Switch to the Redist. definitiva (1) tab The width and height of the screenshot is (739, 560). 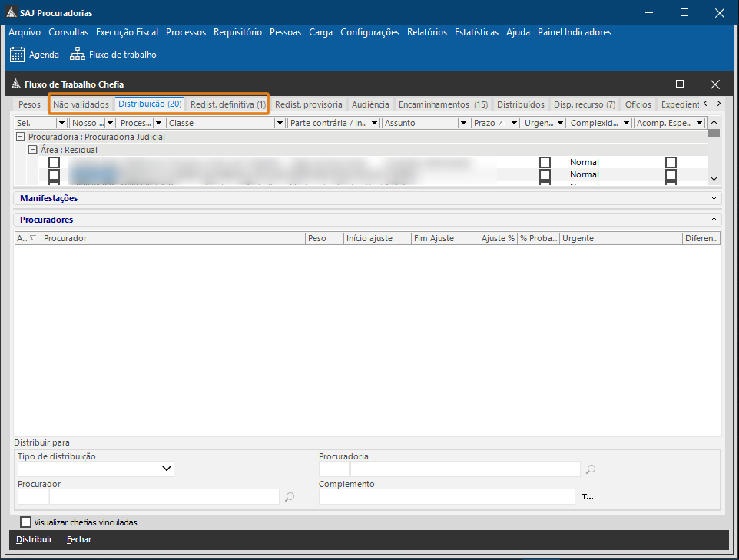coord(227,104)
